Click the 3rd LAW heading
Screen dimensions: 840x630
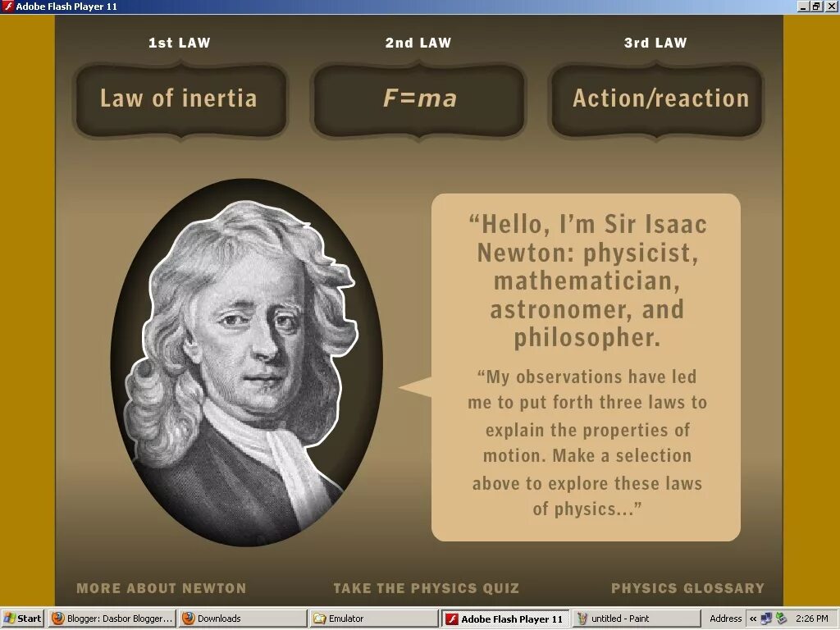point(655,43)
